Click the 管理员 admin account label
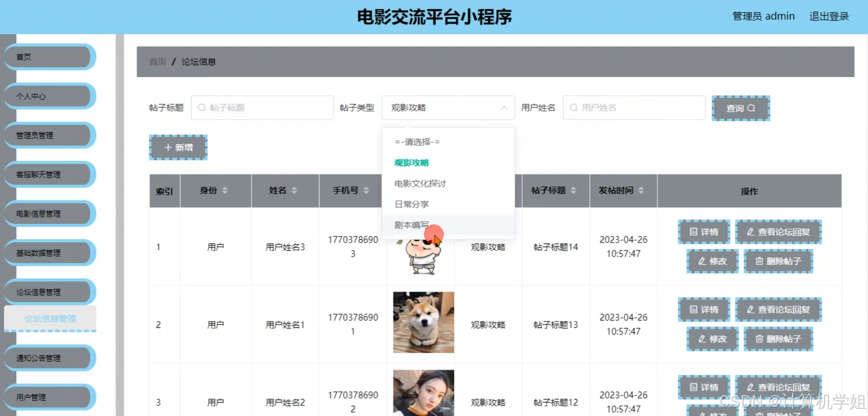The width and height of the screenshot is (868, 416). click(x=763, y=16)
